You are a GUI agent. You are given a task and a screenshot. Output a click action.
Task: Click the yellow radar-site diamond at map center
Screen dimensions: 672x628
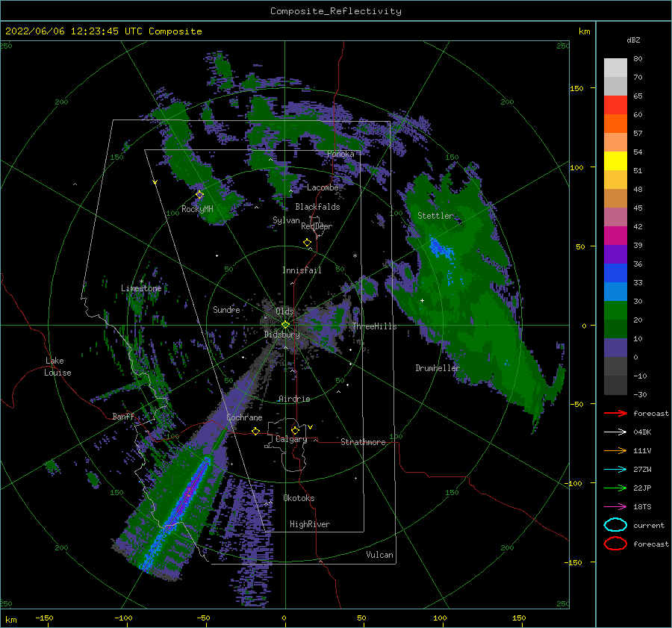[285, 325]
